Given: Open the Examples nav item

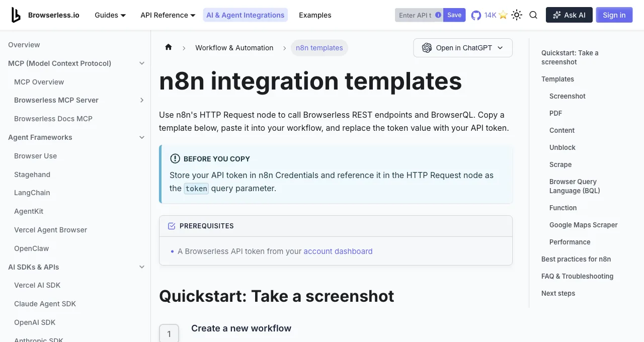Looking at the screenshot, I should [315, 15].
